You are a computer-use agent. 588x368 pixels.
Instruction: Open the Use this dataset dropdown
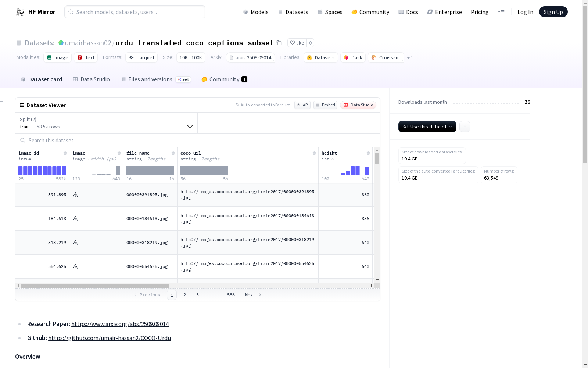tap(427, 127)
